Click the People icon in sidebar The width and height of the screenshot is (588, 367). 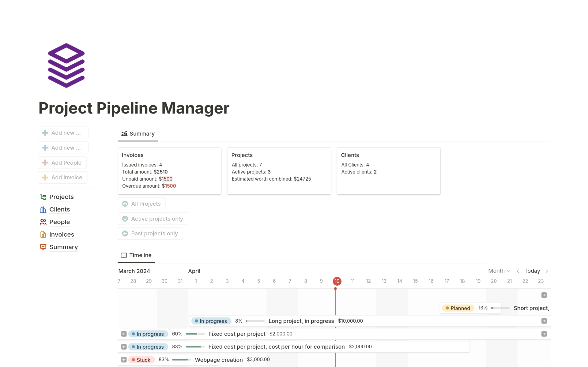43,222
